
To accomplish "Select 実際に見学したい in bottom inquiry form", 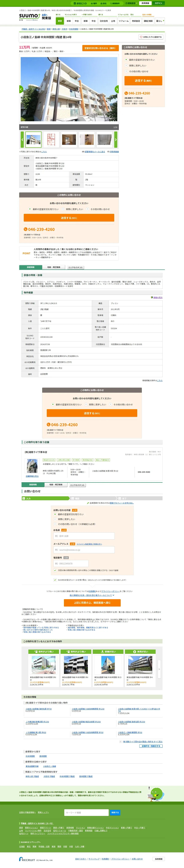I will (55, 519).
